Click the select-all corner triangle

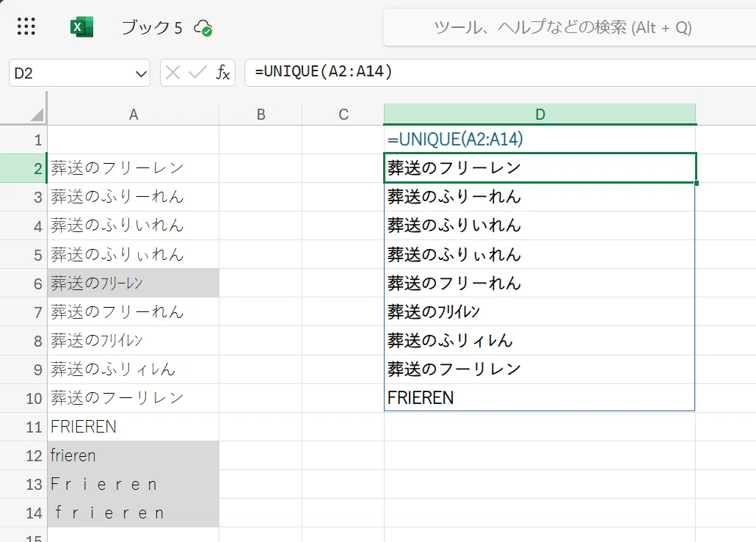37,115
